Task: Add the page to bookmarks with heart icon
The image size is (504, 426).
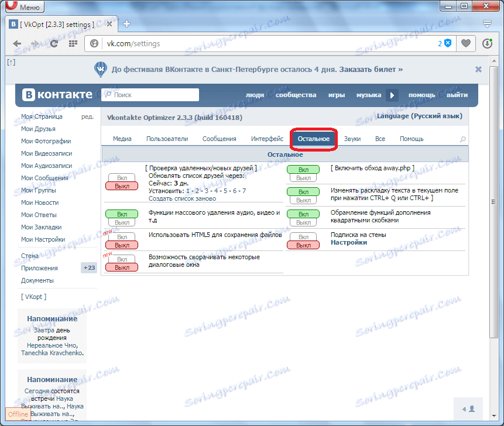Action: [x=466, y=43]
